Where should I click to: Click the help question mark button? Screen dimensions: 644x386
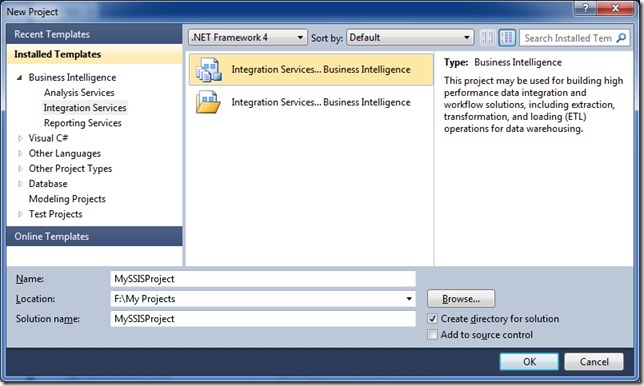[585, 7]
